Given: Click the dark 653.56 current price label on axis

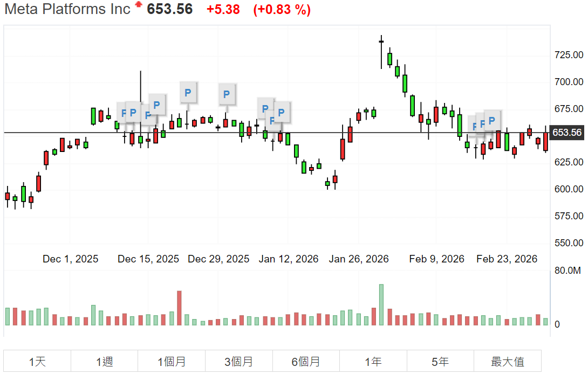Looking at the screenshot, I should pyautogui.click(x=568, y=133).
